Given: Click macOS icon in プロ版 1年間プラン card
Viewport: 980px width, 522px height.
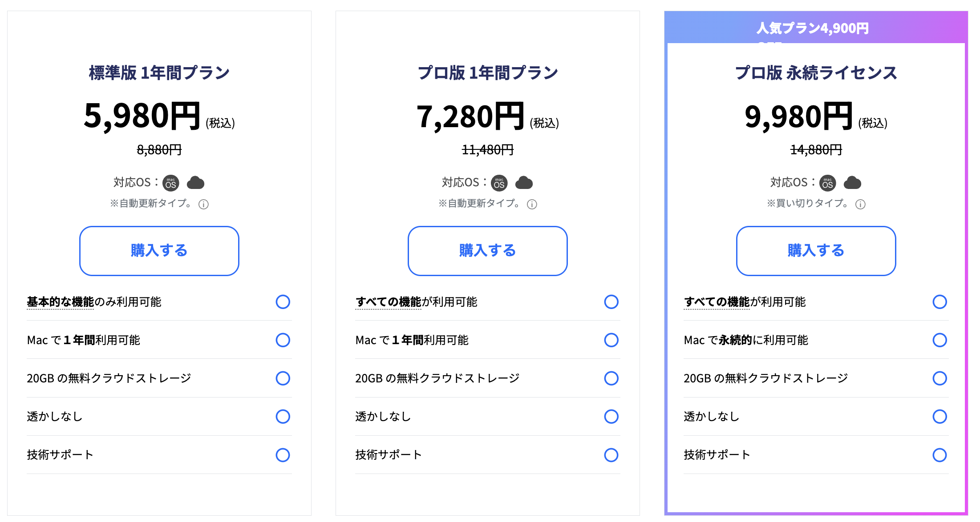Looking at the screenshot, I should click(x=499, y=183).
